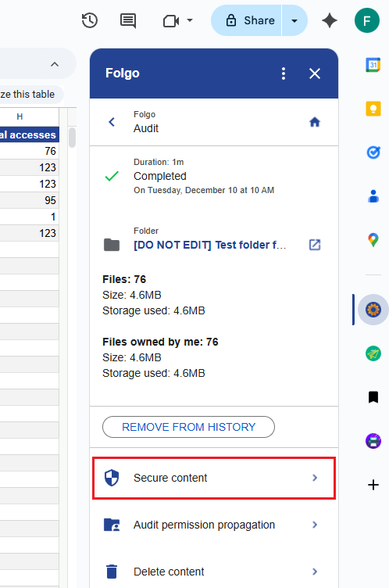The height and width of the screenshot is (588, 389).
Task: Open version history clock icon
Action: (x=90, y=20)
